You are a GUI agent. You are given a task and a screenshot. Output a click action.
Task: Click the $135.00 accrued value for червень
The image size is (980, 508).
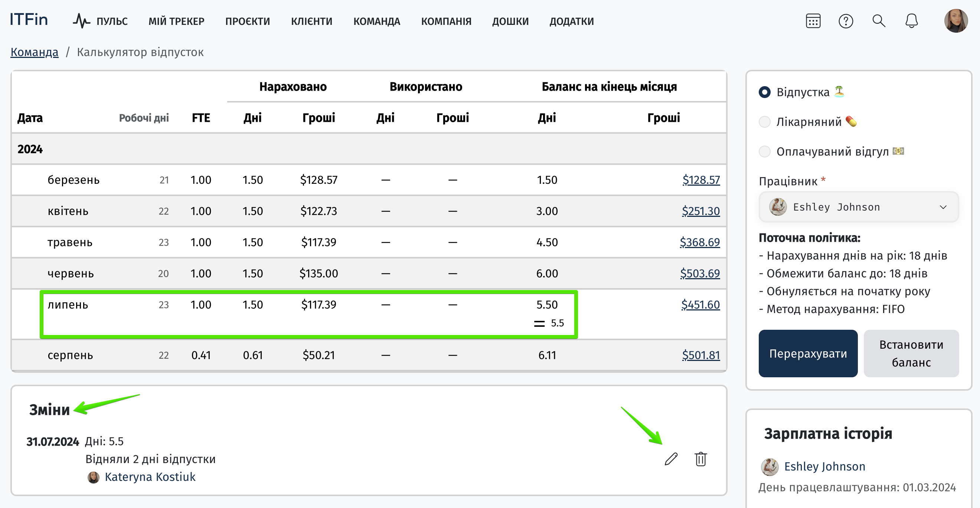point(318,273)
